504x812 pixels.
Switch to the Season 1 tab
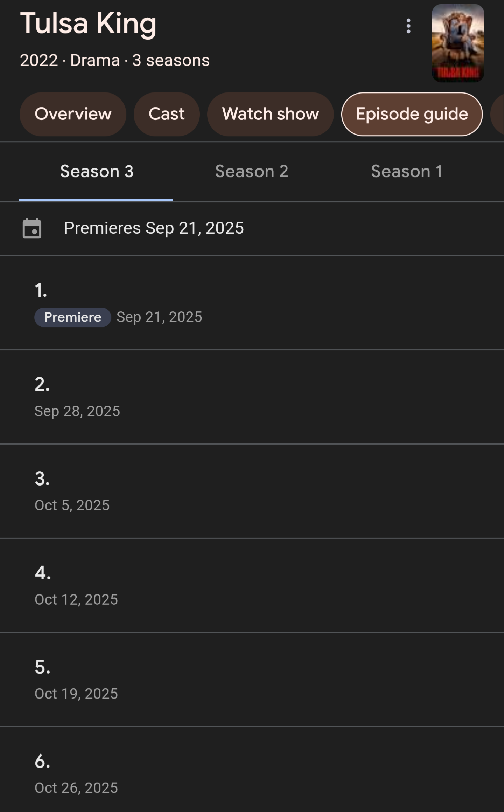[407, 172]
